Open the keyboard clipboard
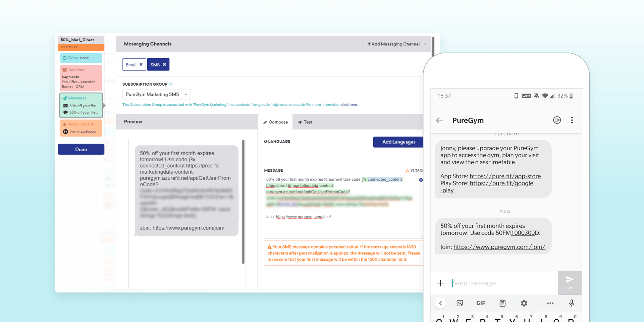644x322 pixels. point(502,303)
